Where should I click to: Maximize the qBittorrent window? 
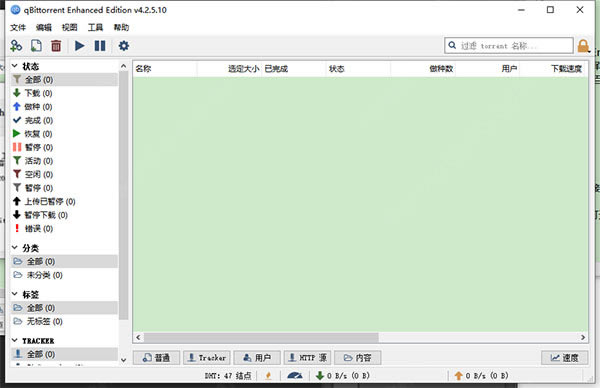[550, 10]
